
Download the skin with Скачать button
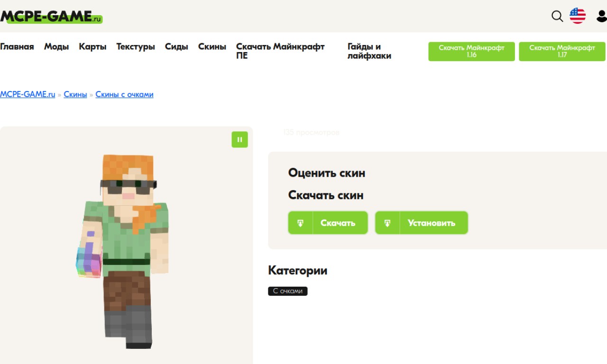328,223
